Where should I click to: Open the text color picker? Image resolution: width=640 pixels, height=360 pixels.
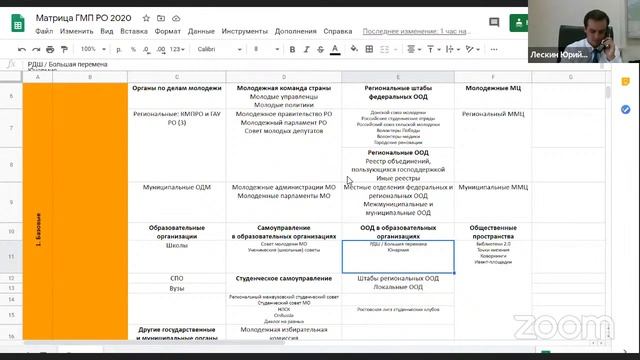(x=335, y=49)
